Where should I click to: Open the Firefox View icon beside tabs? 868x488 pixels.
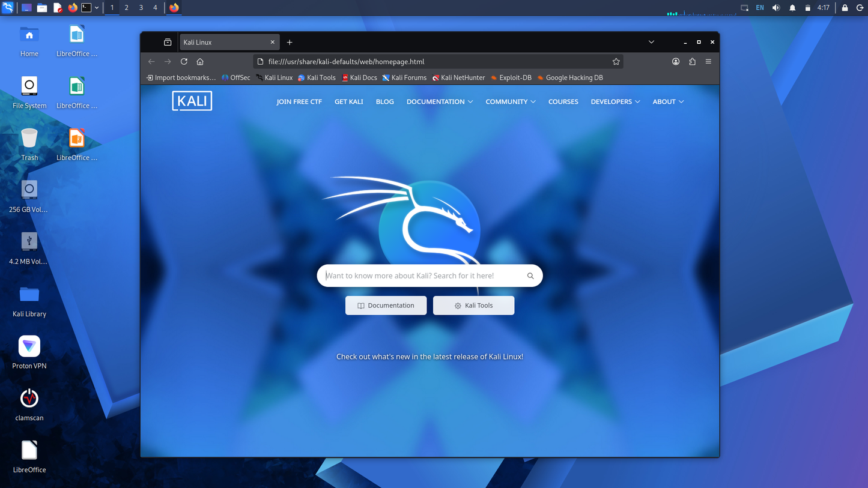tap(168, 42)
